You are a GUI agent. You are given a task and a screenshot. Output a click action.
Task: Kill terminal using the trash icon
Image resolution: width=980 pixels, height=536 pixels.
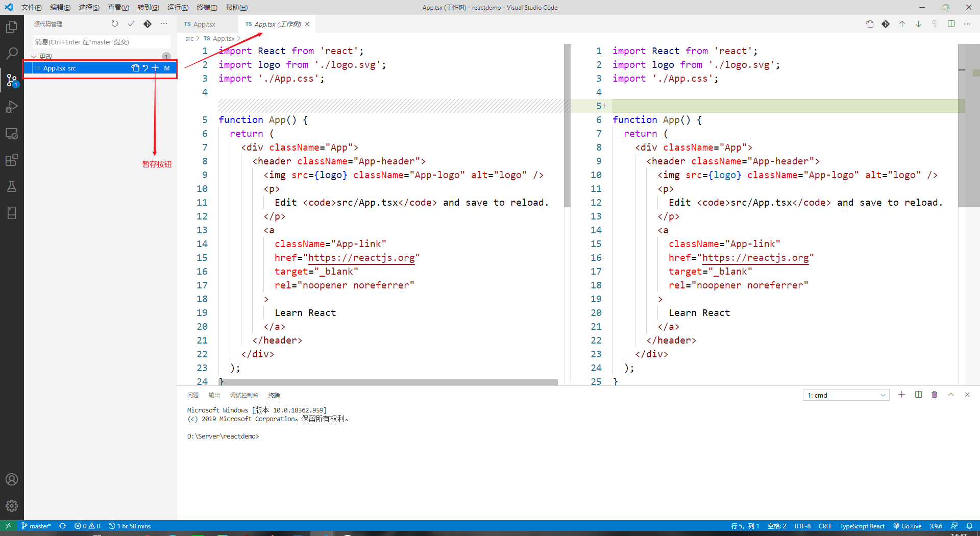935,395
